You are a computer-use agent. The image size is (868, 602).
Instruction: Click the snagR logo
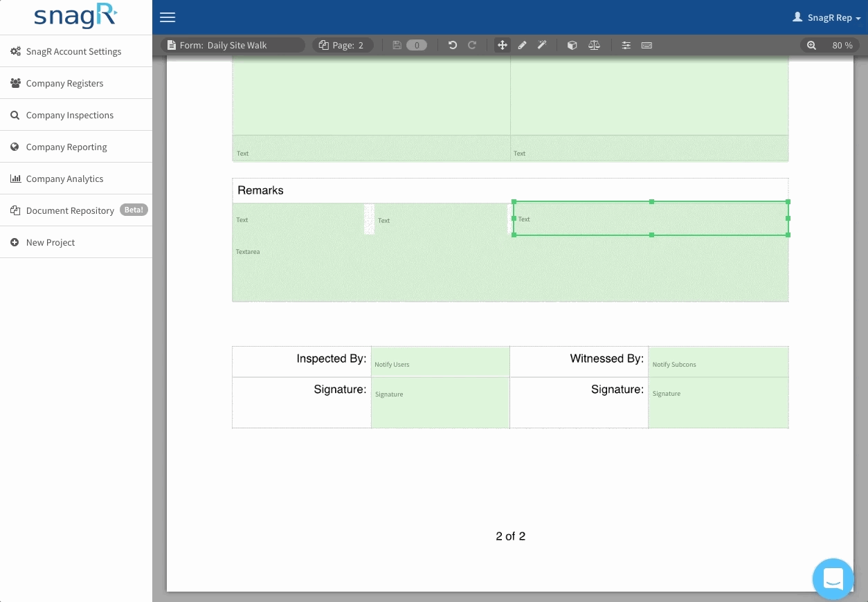(76, 17)
